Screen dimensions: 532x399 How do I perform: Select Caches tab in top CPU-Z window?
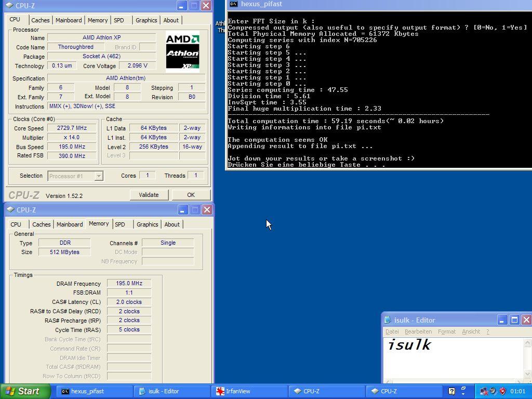pos(41,20)
